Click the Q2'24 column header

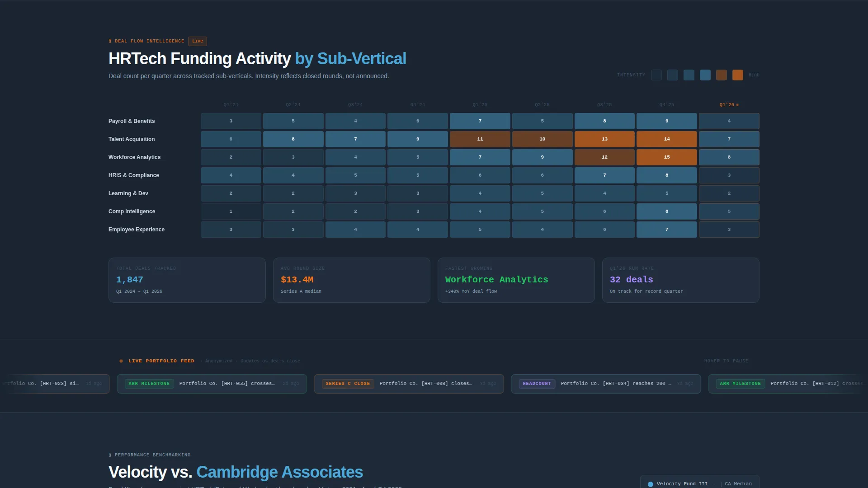pos(293,105)
